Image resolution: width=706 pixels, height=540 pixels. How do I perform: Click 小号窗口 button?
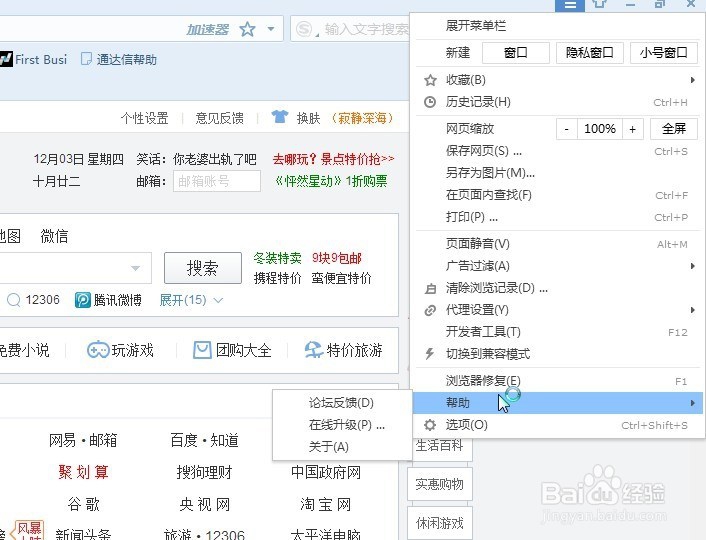[x=664, y=53]
